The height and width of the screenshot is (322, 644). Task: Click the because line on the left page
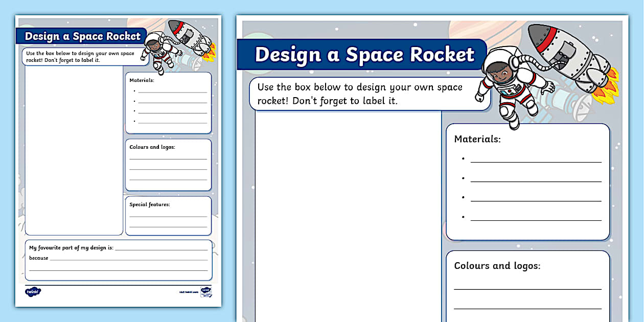pyautogui.click(x=123, y=259)
